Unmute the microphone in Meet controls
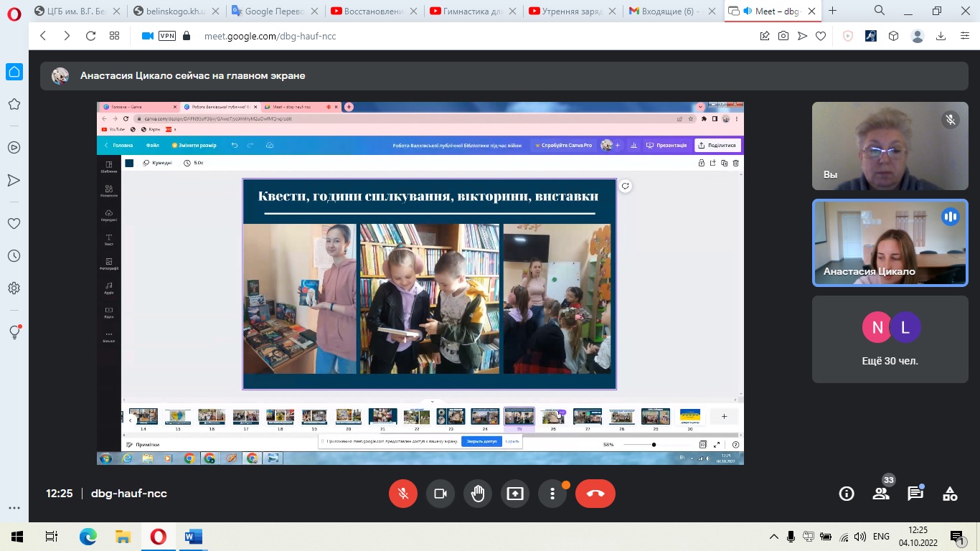Screen dimensions: 980x551 pos(403,494)
